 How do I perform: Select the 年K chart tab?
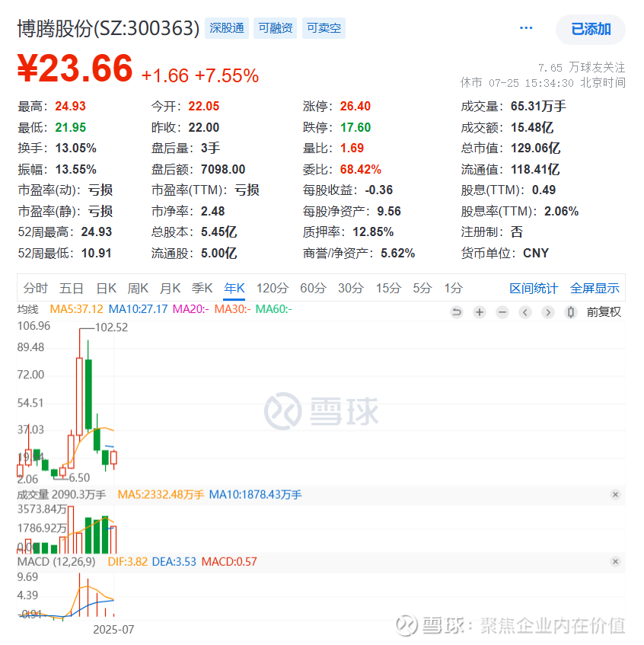(234, 288)
